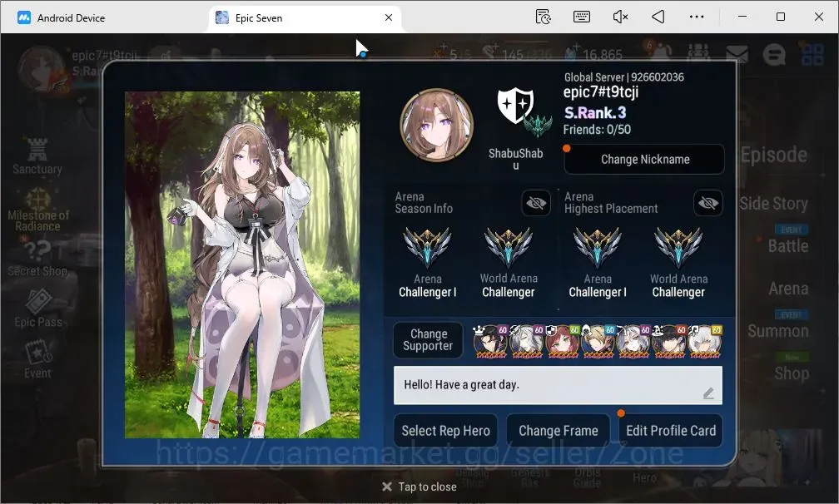Open the screen recording history icon
The width and height of the screenshot is (839, 504).
pyautogui.click(x=543, y=17)
